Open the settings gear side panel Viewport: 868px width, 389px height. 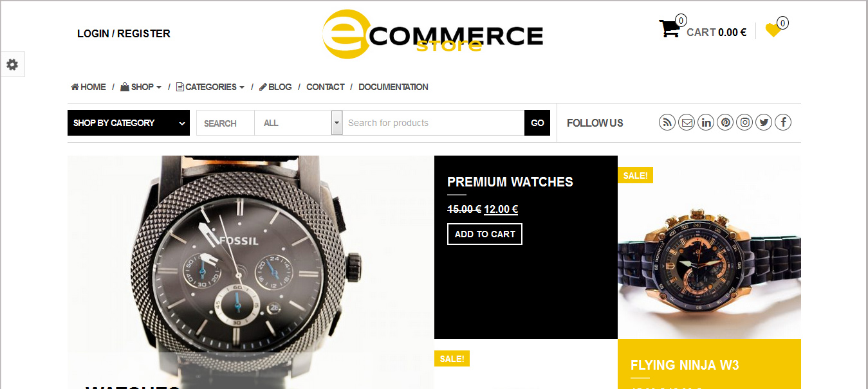[x=12, y=64]
